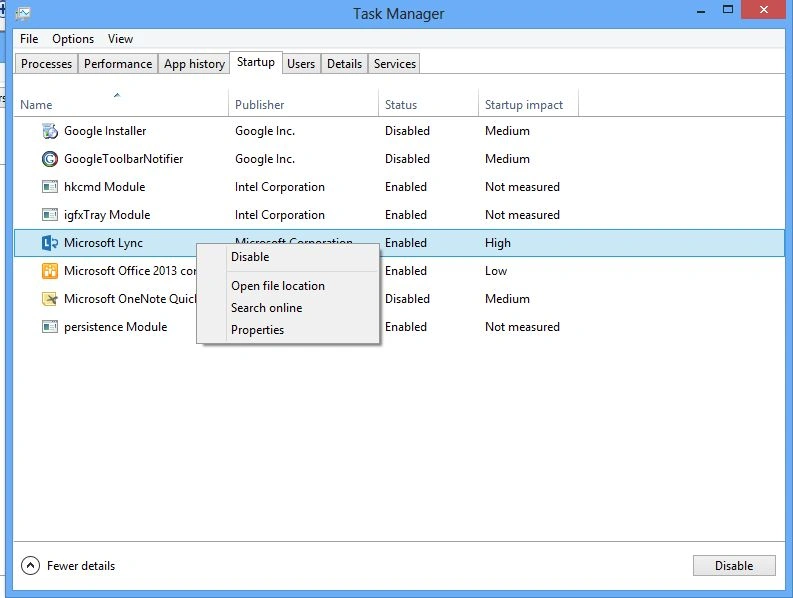
Task: Select the hkcmd Module name text
Action: click(x=105, y=187)
